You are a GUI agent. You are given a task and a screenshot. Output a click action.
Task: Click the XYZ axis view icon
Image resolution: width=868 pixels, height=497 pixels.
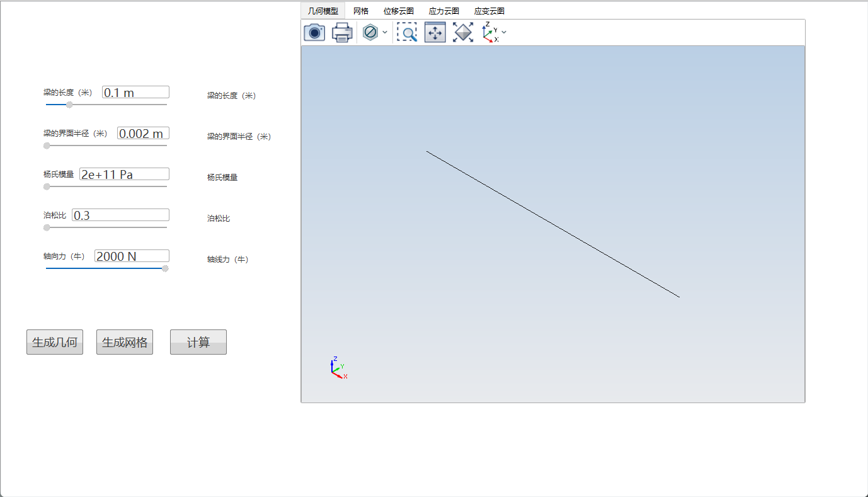(490, 32)
